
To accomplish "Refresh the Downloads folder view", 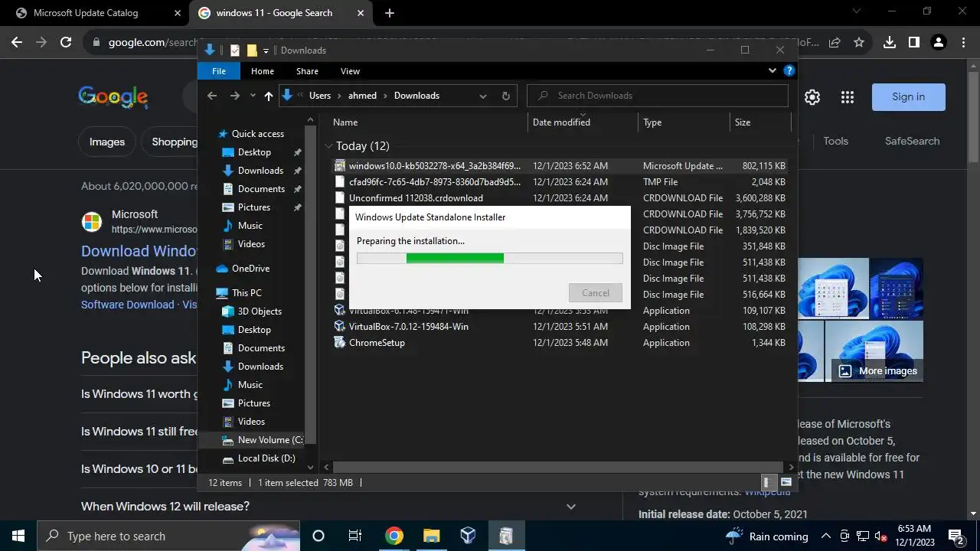I will click(505, 96).
